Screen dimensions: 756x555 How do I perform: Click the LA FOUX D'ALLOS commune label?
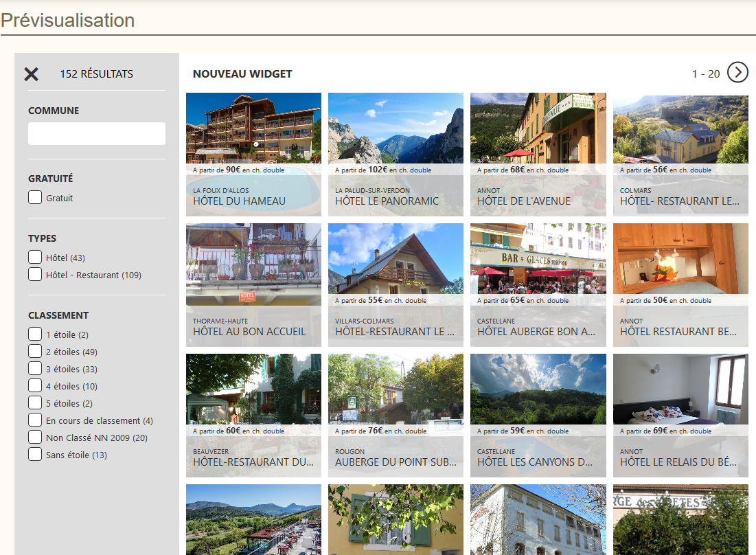click(221, 190)
